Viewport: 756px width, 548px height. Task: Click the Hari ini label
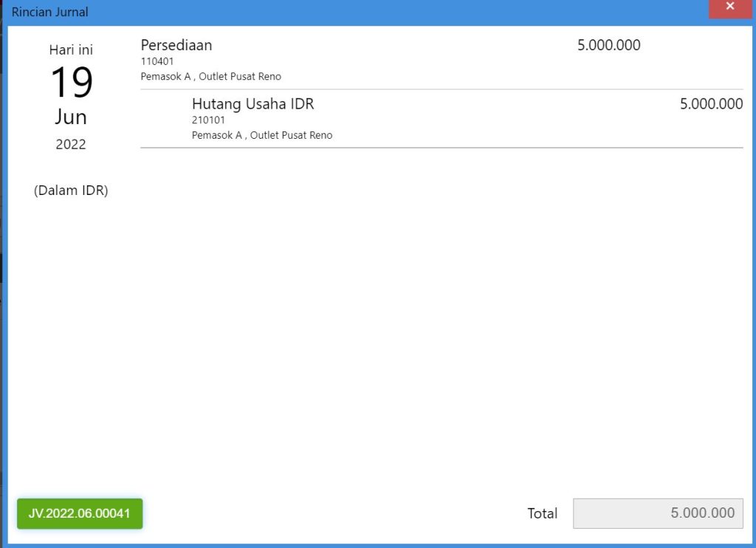tap(71, 50)
